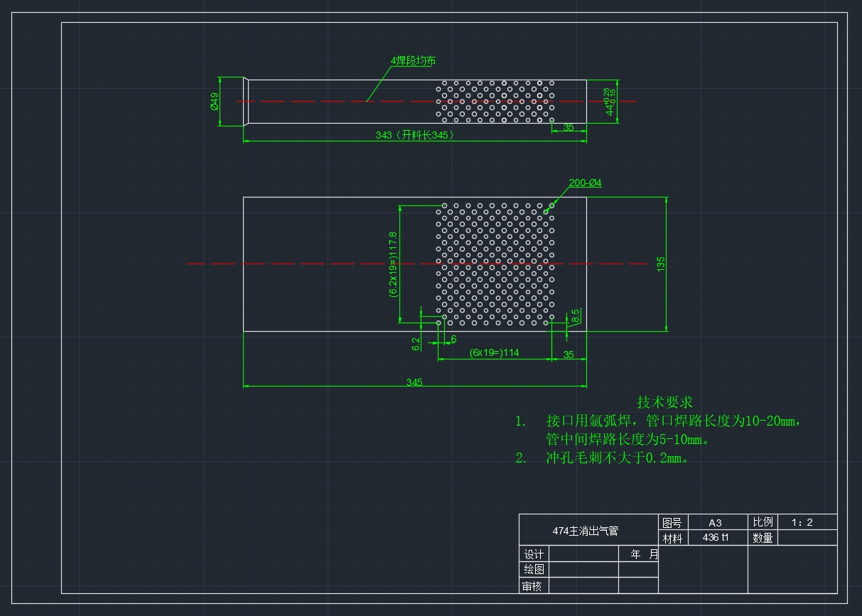The height and width of the screenshot is (616, 862).
Task: Select the 绘图 label in title block
Action: click(x=534, y=570)
